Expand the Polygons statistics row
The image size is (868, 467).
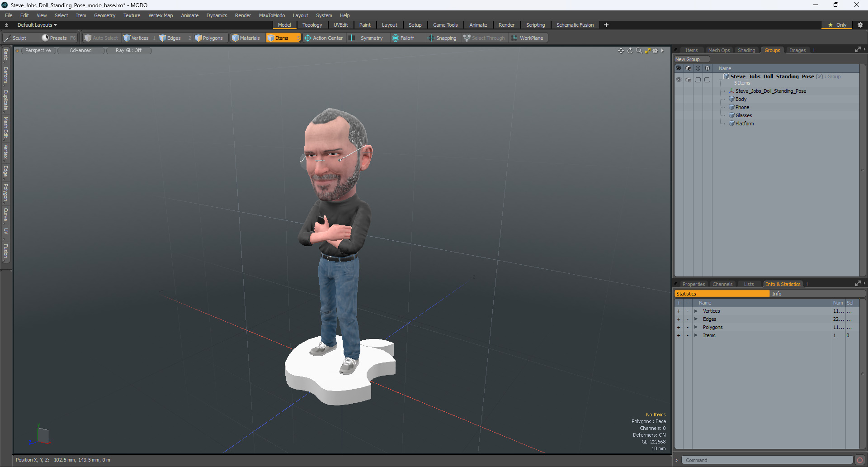coord(696,327)
